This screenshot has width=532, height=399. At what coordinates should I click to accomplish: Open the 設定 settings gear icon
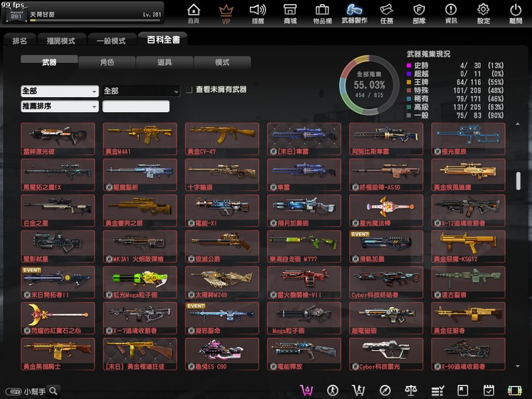pyautogui.click(x=484, y=13)
